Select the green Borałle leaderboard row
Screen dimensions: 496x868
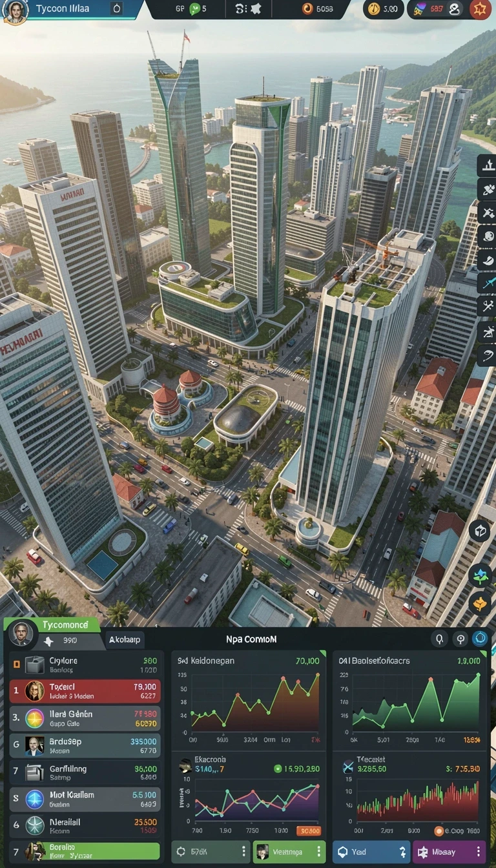pyautogui.click(x=84, y=851)
